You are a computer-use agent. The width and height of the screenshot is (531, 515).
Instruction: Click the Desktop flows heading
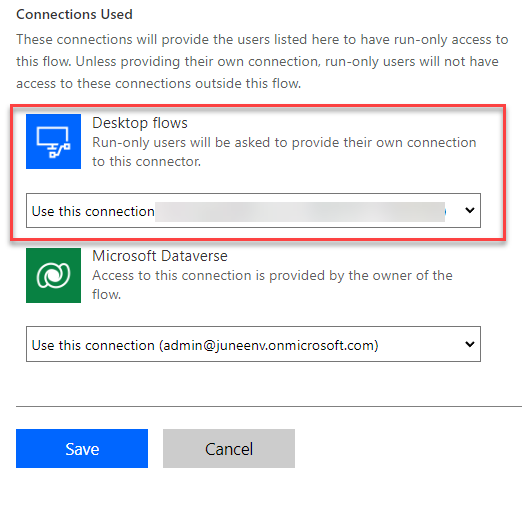[x=140, y=123]
